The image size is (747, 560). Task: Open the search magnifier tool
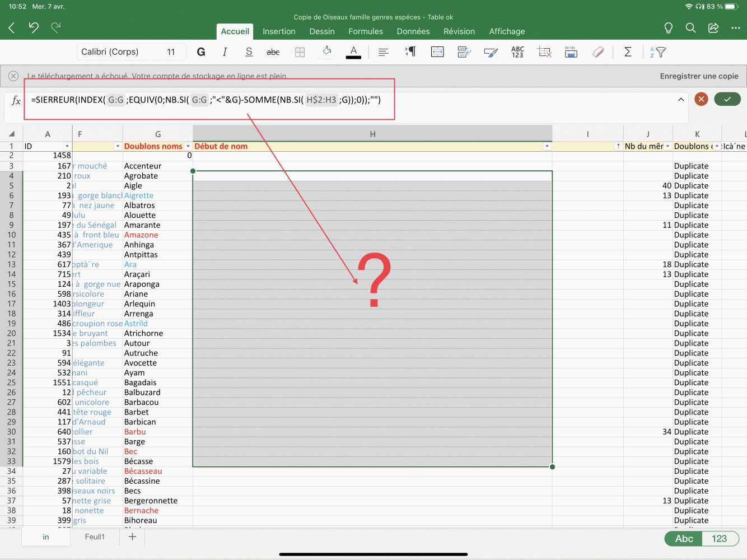point(690,28)
